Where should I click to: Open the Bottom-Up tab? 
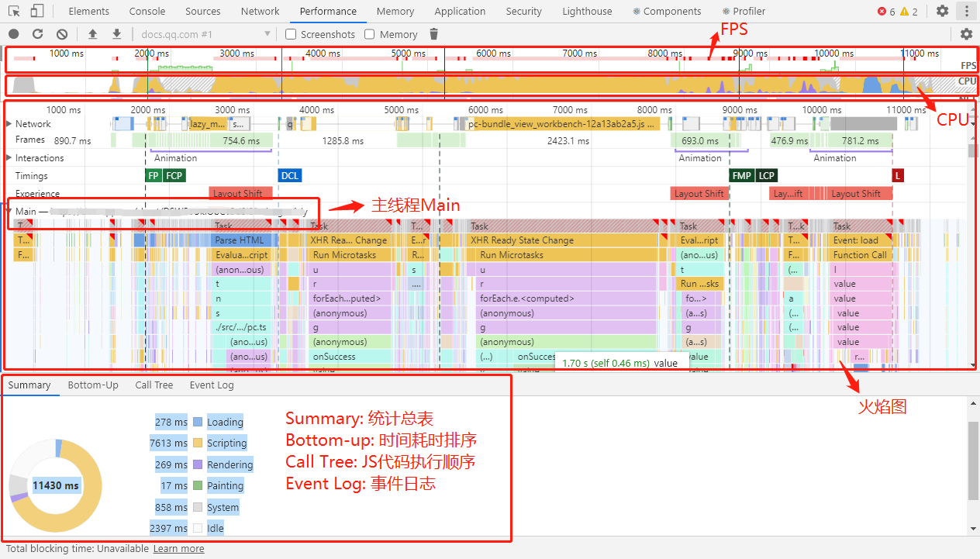(x=93, y=385)
